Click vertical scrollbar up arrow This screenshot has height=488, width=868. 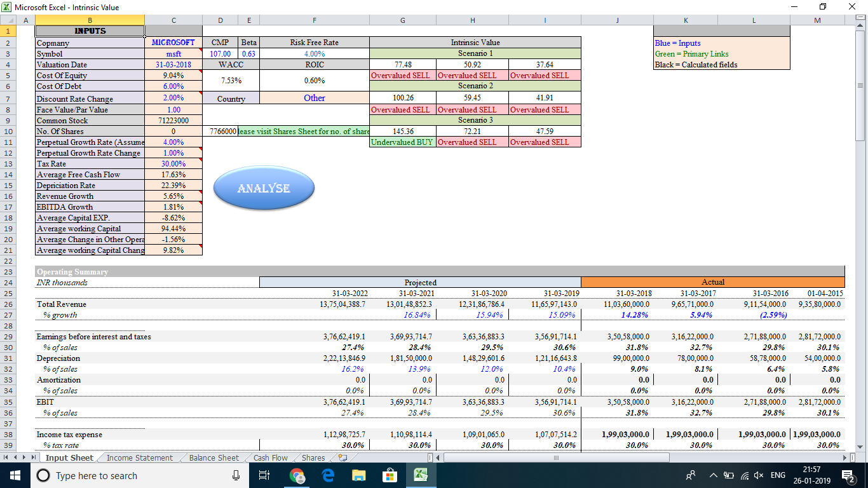tap(860, 26)
